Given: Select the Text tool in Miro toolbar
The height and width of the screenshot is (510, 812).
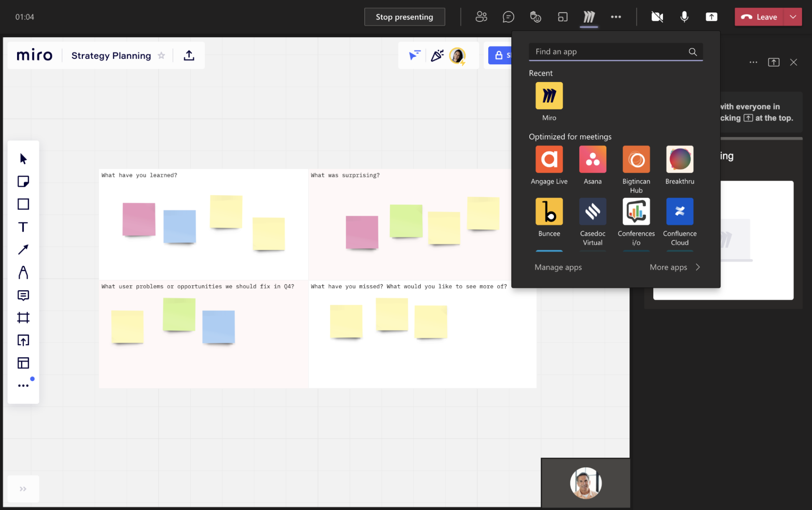Looking at the screenshot, I should click(23, 227).
